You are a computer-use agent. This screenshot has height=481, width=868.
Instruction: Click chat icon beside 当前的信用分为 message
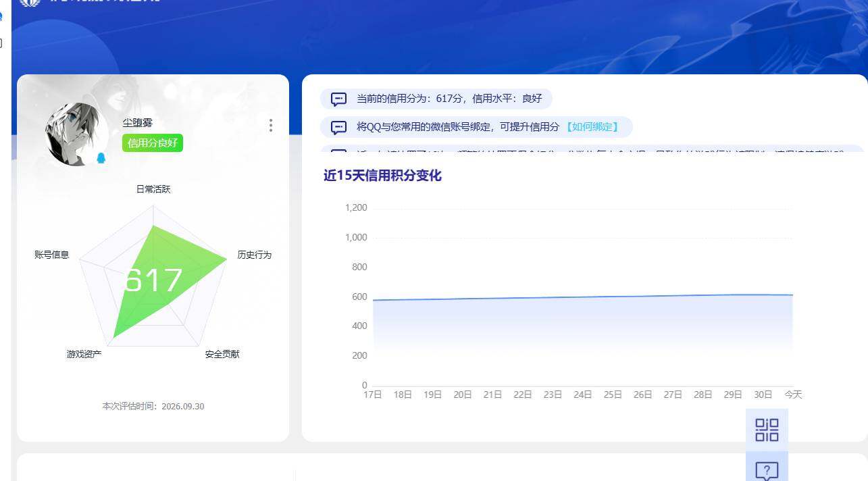339,99
